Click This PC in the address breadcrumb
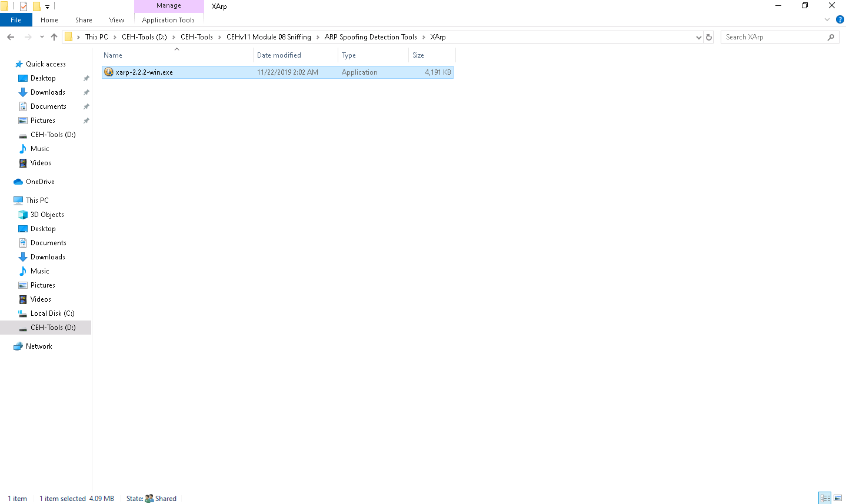The width and height of the screenshot is (846, 504). 96,37
